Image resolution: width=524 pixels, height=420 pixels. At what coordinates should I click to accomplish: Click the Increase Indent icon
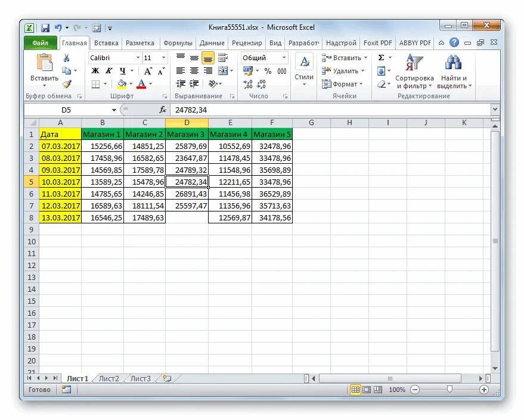(194, 84)
